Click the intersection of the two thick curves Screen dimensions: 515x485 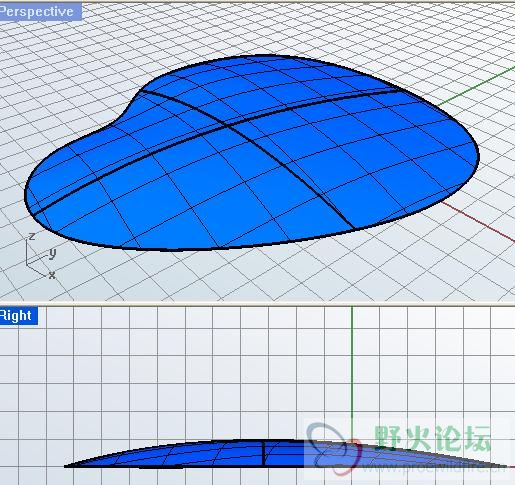227,126
